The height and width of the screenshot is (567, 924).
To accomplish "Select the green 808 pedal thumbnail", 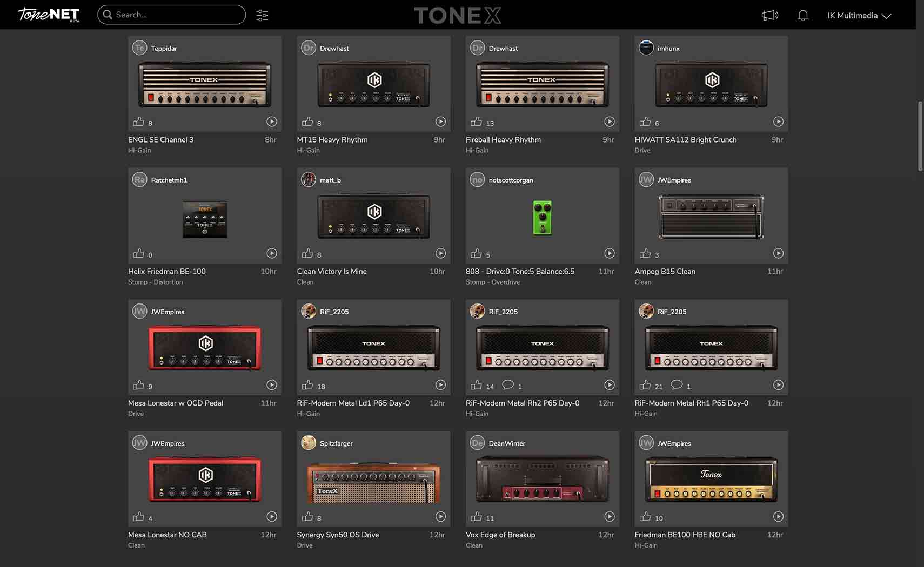I will (x=543, y=218).
